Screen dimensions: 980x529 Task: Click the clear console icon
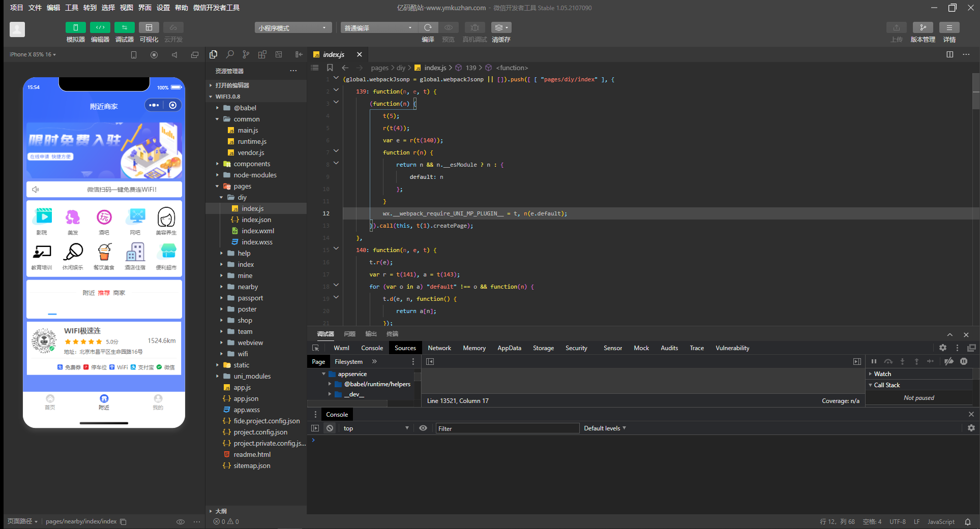click(330, 428)
